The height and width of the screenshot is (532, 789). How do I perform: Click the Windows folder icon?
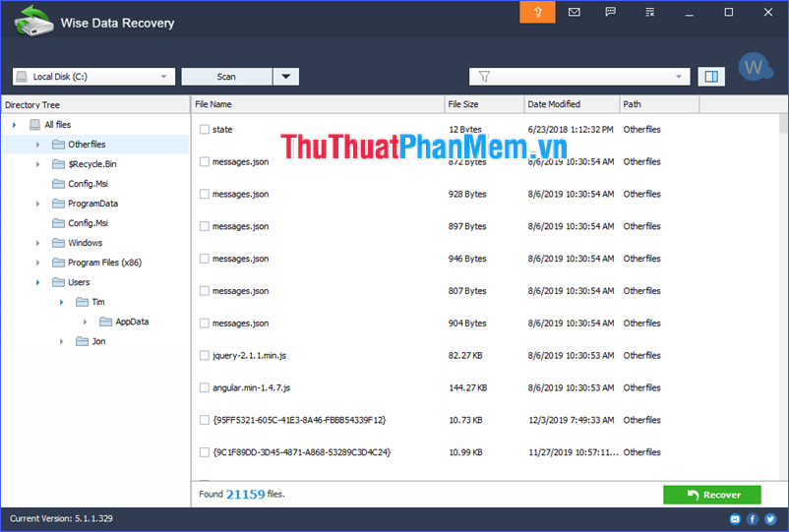coord(58,243)
